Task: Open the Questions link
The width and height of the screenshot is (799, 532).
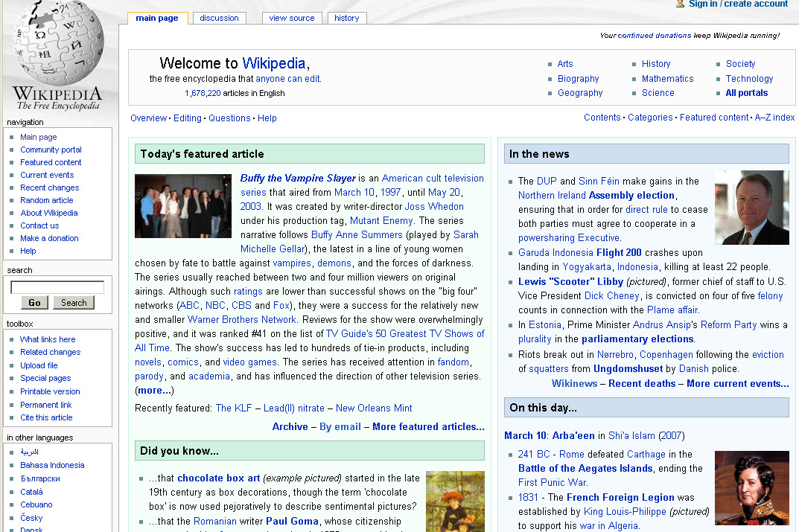Action: tap(229, 118)
